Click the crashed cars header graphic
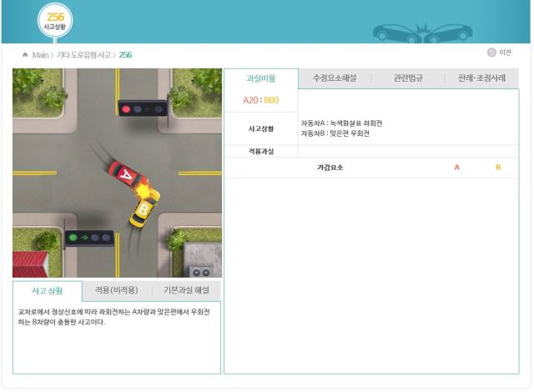This screenshot has width=534, height=392. coord(422,33)
